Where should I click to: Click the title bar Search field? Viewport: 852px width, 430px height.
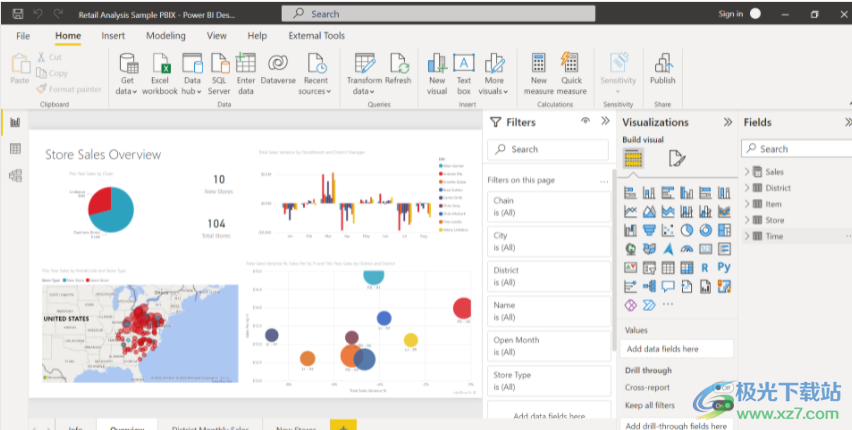click(x=438, y=14)
